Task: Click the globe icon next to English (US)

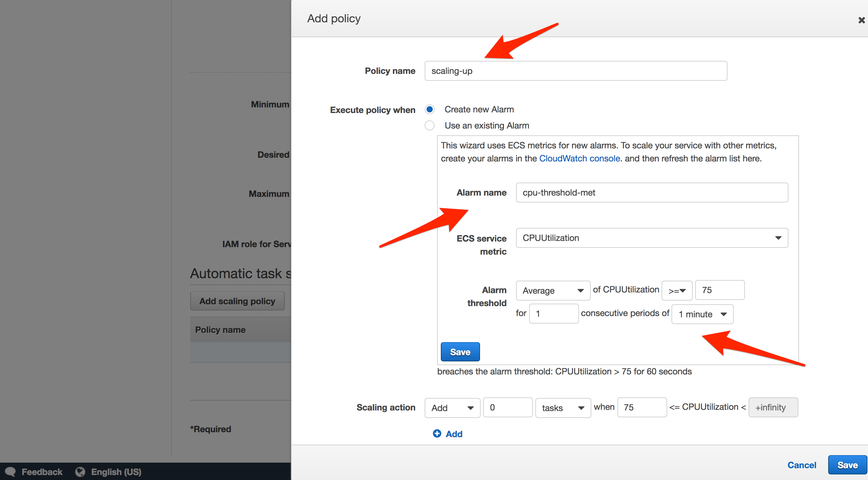Action: click(80, 472)
